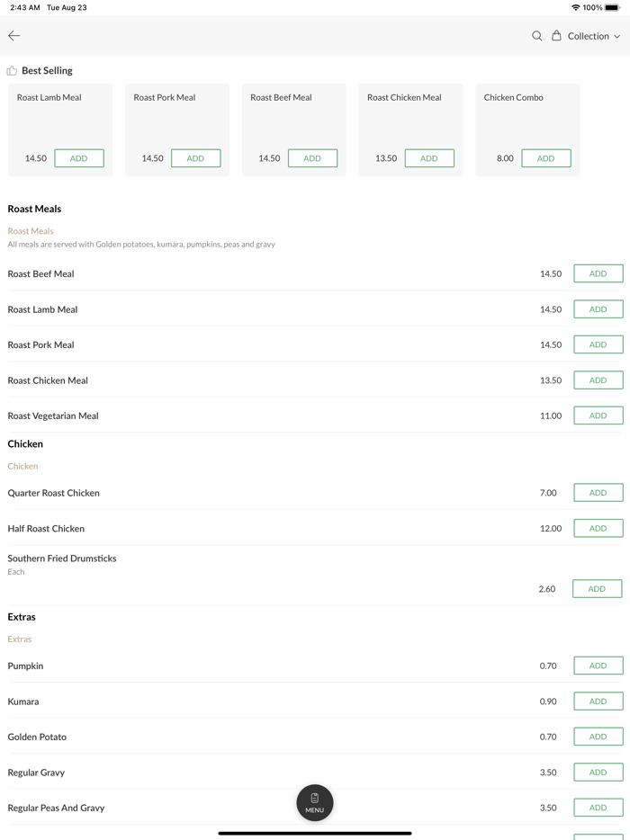Tap the battery status icon
The width and height of the screenshot is (630, 840).
pyautogui.click(x=612, y=7)
